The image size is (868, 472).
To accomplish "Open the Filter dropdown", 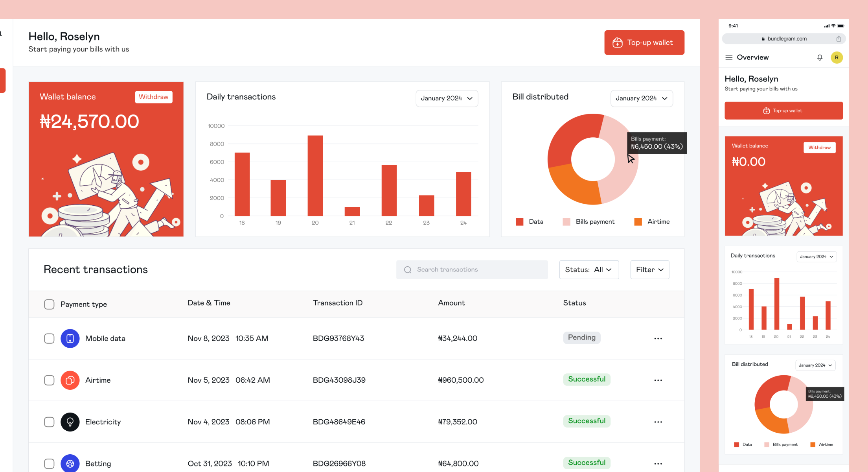I will 650,269.
